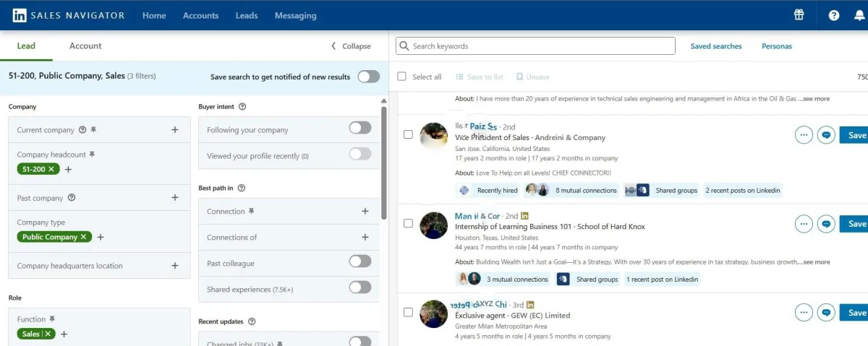Viewport: 868px width, 346px height.
Task: Switch to the Lead tab
Action: [26, 46]
